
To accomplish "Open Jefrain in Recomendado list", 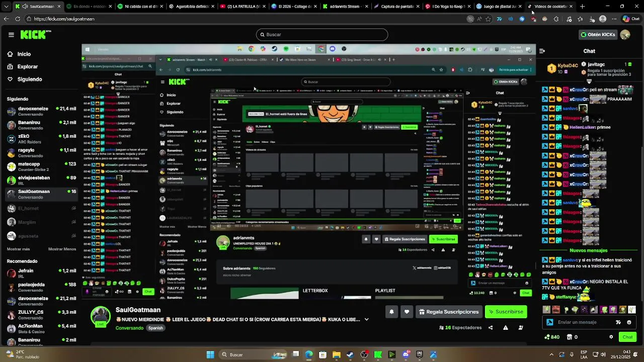I will [x=41, y=273].
